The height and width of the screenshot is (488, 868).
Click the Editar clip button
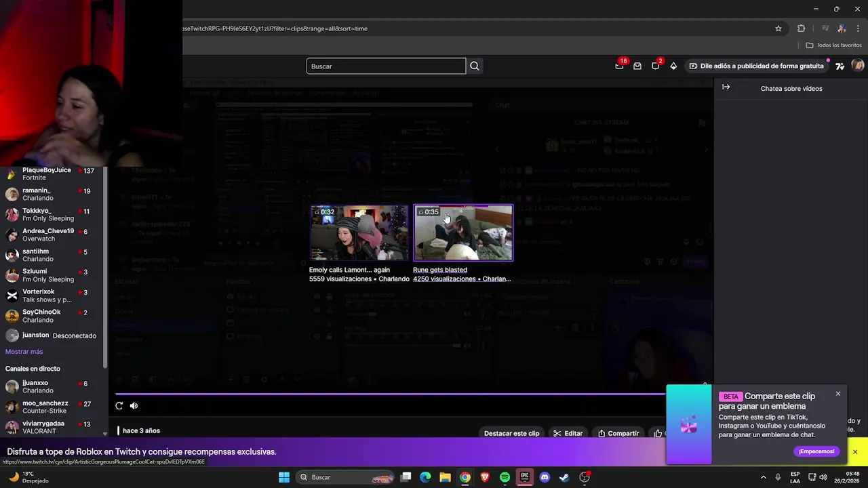(x=568, y=433)
